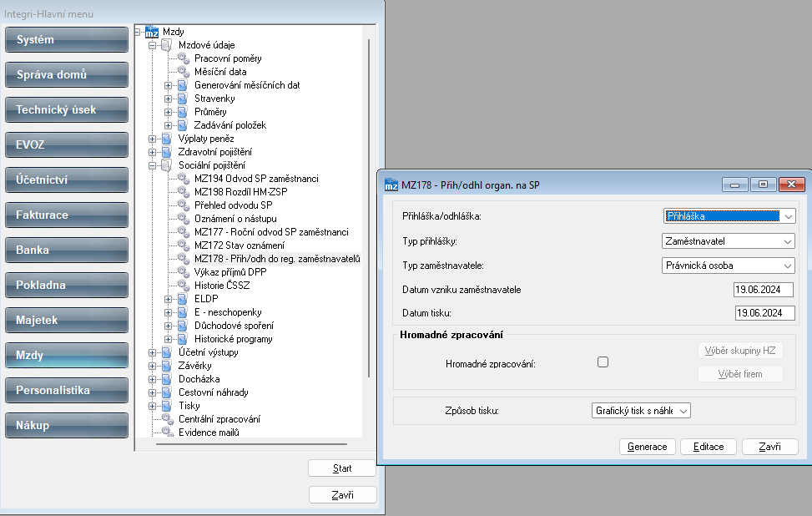Click gear icon beside MZ198 Rozdíl HM-ZSP
The height and width of the screenshot is (516, 812).
tap(184, 192)
